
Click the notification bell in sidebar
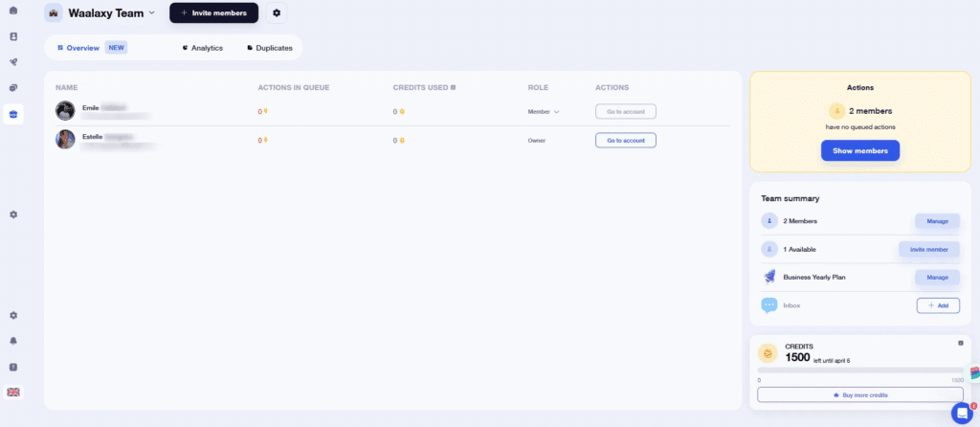pyautogui.click(x=13, y=341)
